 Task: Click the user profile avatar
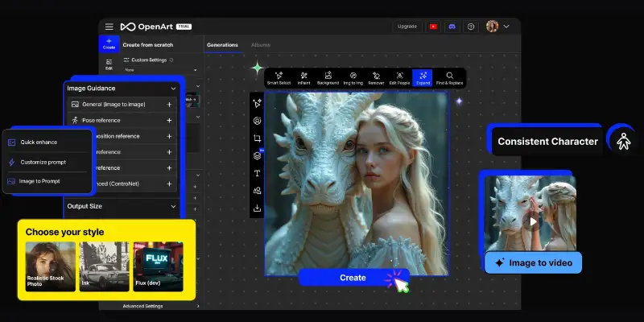tap(492, 27)
